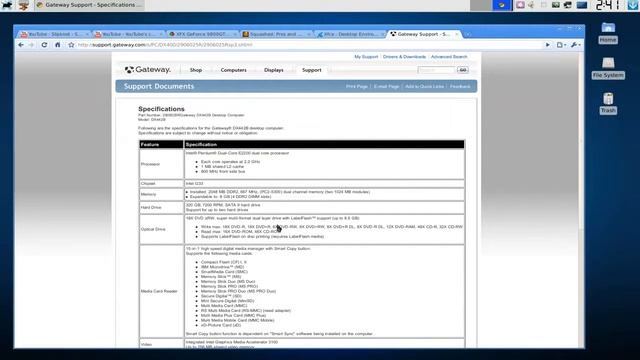Click the browser Forward arrow

32,45
